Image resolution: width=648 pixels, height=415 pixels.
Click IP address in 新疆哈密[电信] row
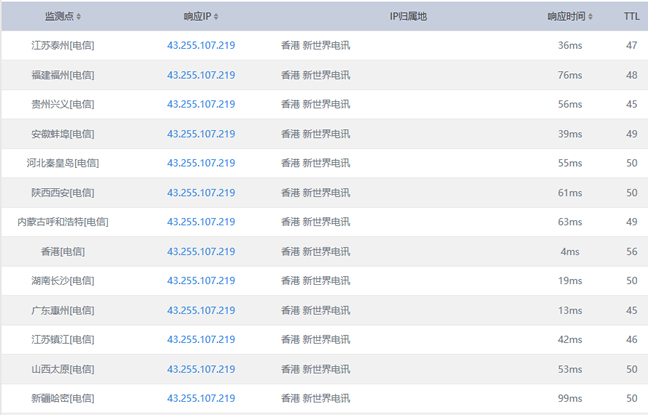point(201,399)
